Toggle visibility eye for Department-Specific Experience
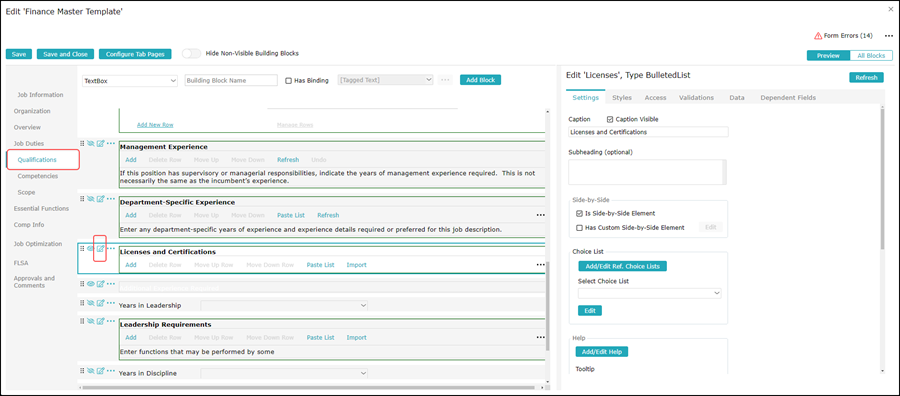Image resolution: width=900 pixels, height=396 pixels. [91, 199]
